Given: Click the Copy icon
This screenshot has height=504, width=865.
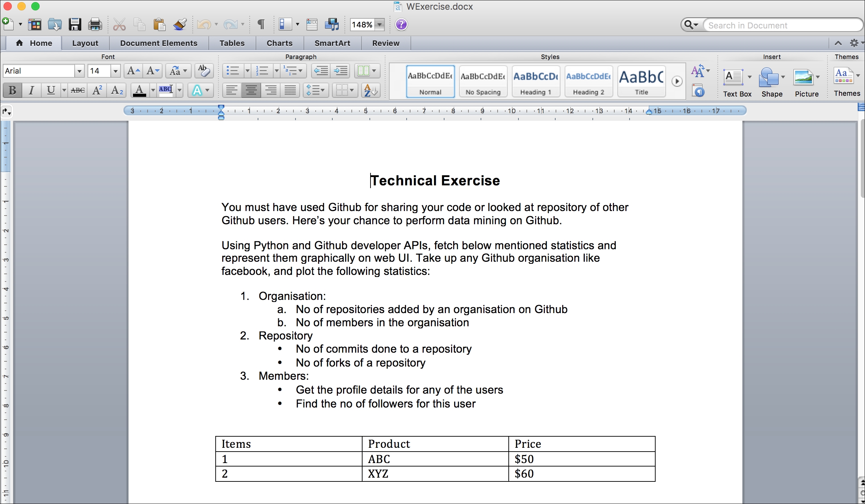Looking at the screenshot, I should point(140,25).
